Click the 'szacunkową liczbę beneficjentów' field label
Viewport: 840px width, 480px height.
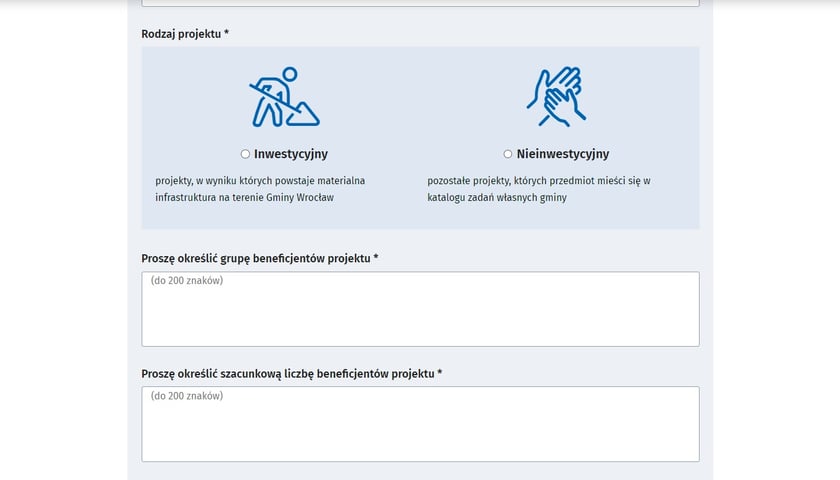tap(288, 373)
